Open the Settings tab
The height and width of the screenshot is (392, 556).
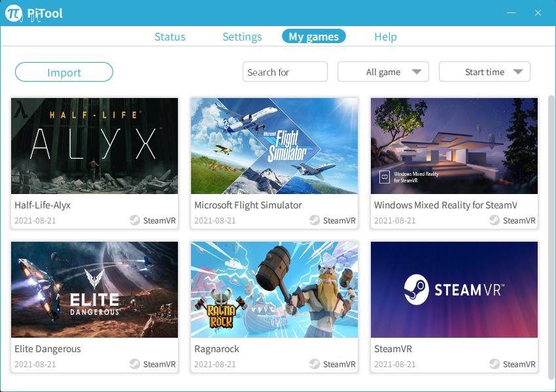tap(242, 37)
